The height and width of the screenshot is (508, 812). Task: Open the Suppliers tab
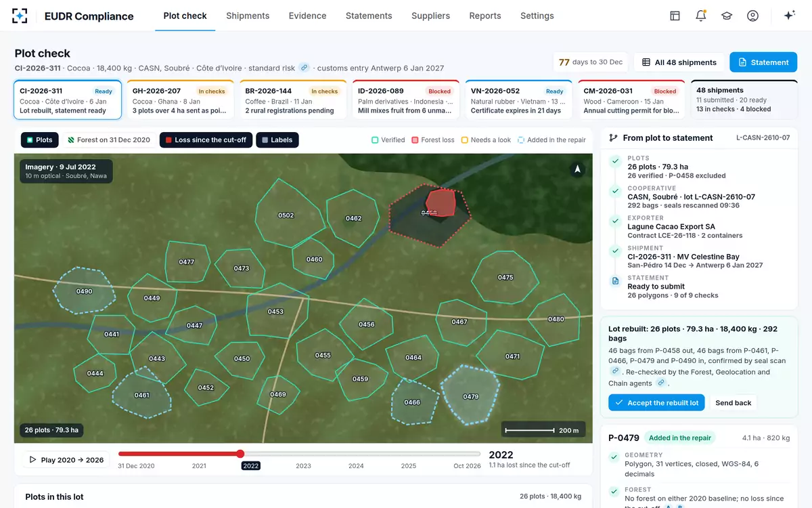(x=430, y=16)
